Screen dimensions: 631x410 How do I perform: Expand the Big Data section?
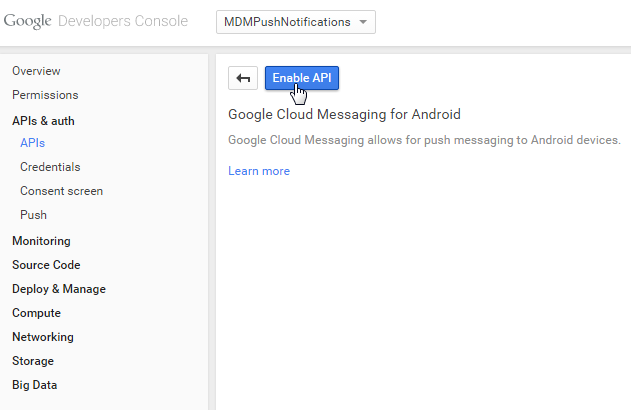(x=35, y=385)
